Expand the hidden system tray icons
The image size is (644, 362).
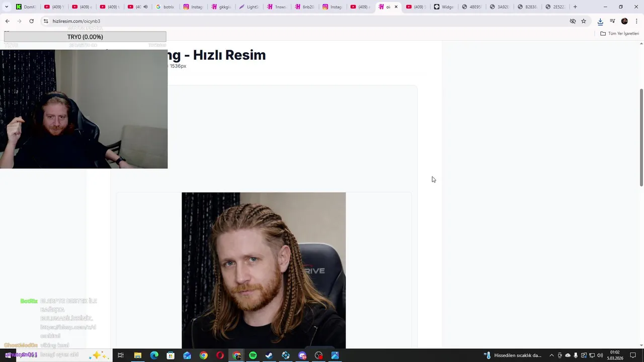(551, 355)
